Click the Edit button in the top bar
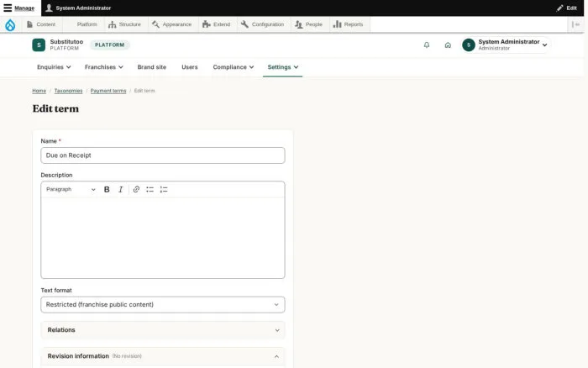This screenshot has height=368, width=588. click(567, 8)
